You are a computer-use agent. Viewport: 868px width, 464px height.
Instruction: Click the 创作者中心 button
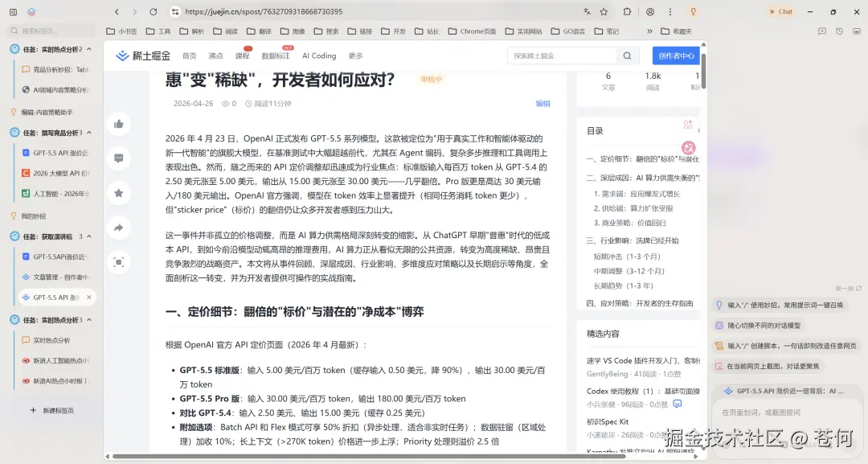tap(676, 56)
